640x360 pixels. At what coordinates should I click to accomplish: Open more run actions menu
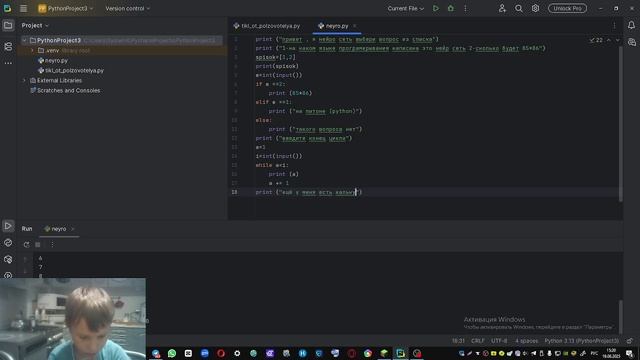[x=465, y=8]
